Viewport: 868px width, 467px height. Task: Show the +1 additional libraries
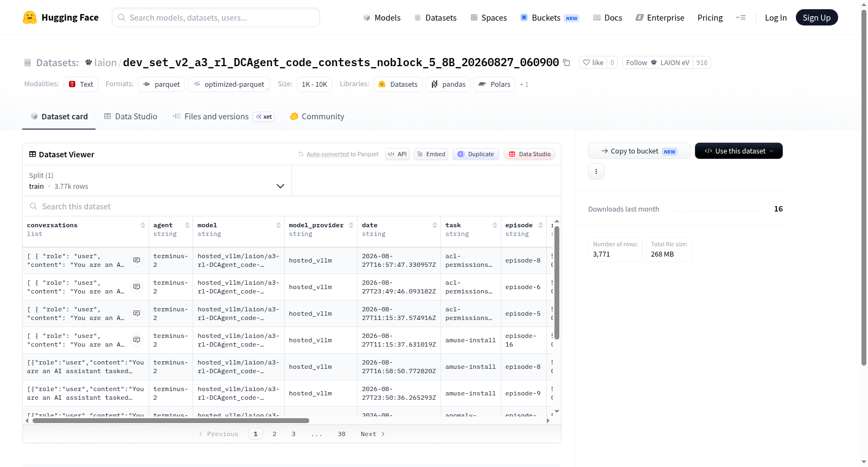524,84
